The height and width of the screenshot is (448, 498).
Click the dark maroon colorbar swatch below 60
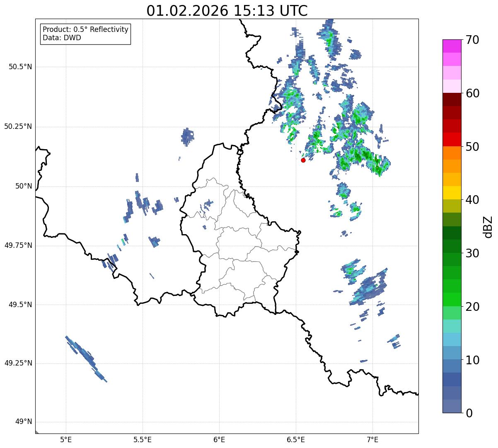pos(452,99)
